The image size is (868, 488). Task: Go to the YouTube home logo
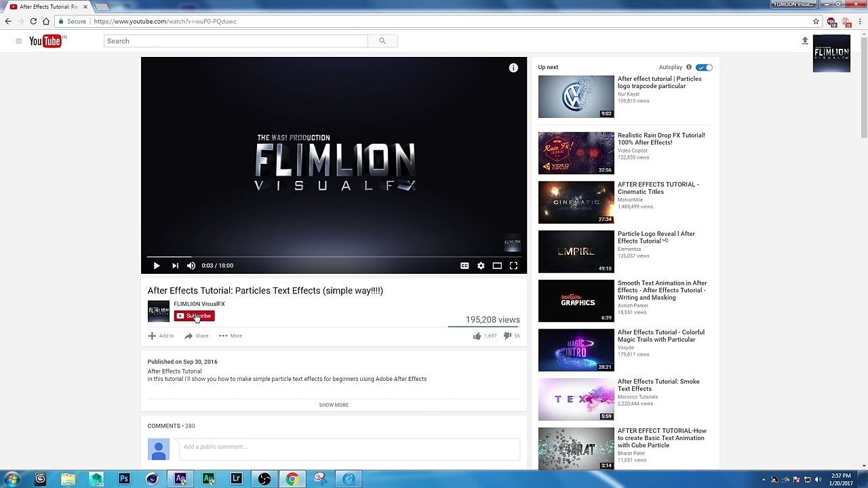click(45, 41)
